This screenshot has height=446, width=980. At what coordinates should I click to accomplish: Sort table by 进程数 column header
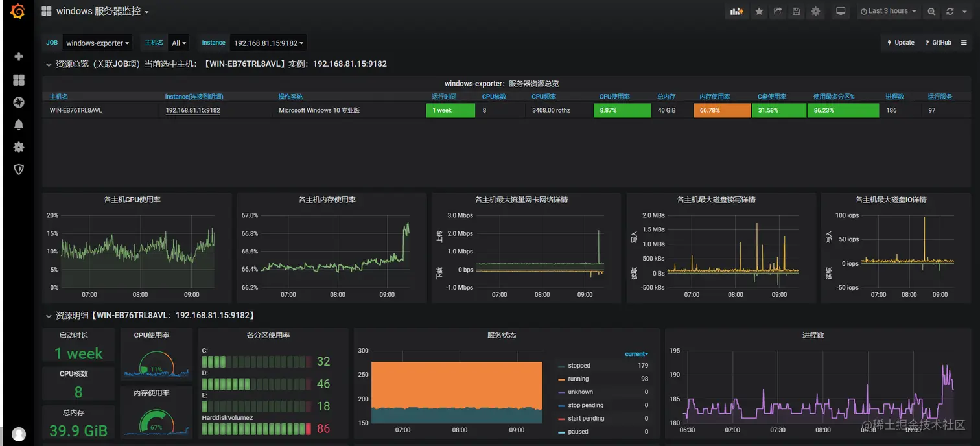coord(894,97)
